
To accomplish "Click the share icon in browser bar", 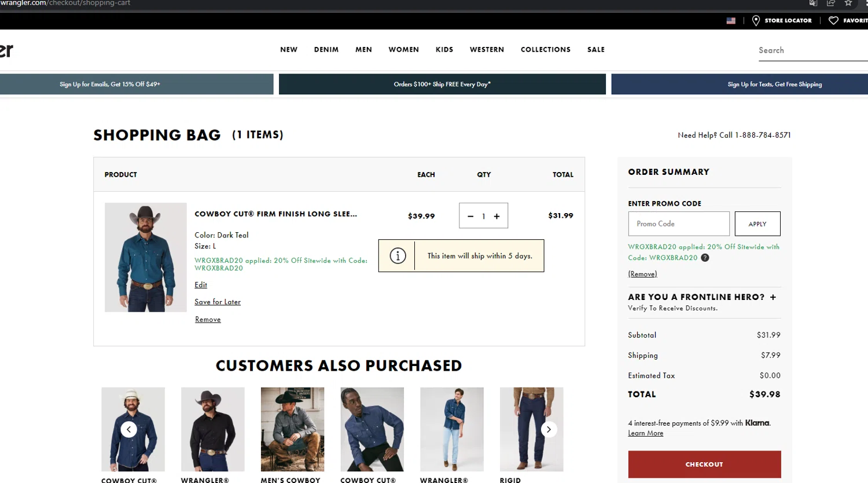I will 831,3.
